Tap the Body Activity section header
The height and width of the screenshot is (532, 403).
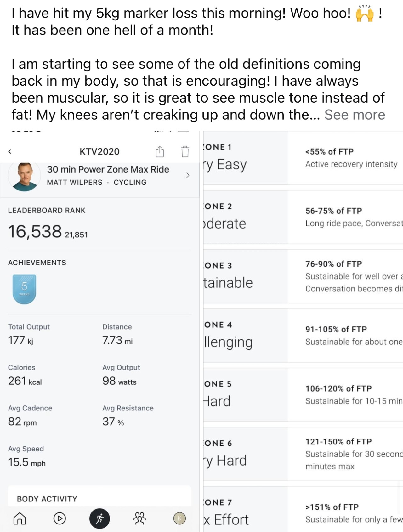tap(47, 499)
